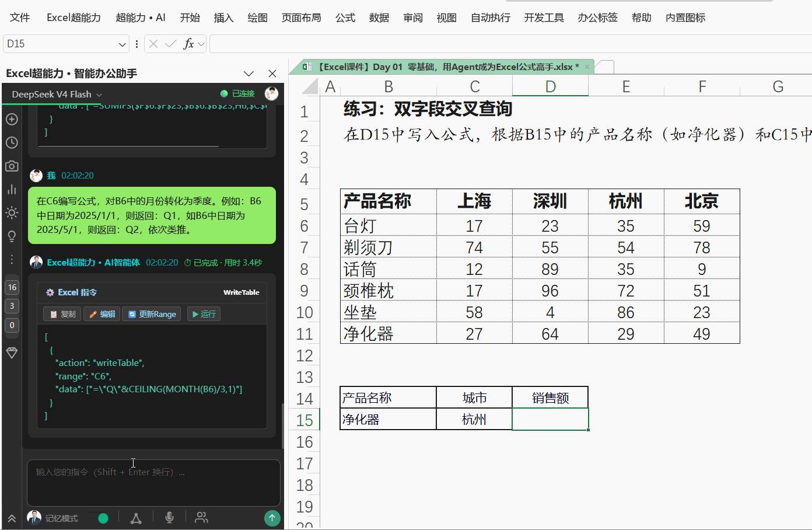Open the Name Box dropdown arrow
Viewport: 812px width, 530px height.
click(x=123, y=44)
